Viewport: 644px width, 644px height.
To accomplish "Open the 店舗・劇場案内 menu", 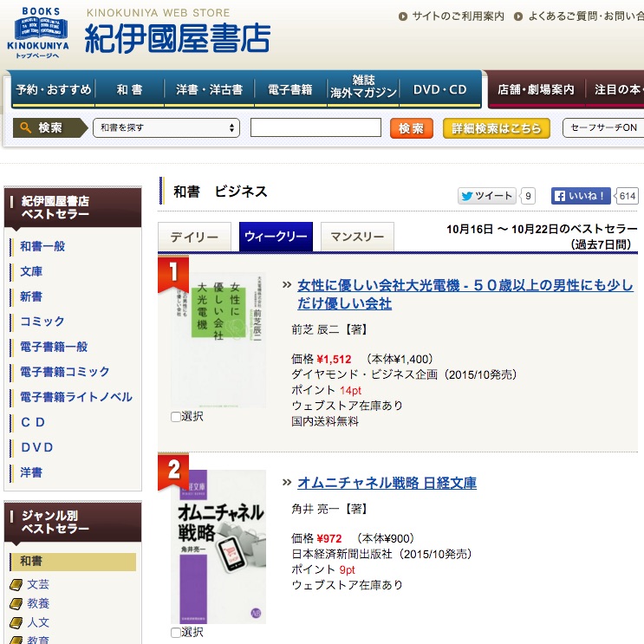I will tap(536, 89).
